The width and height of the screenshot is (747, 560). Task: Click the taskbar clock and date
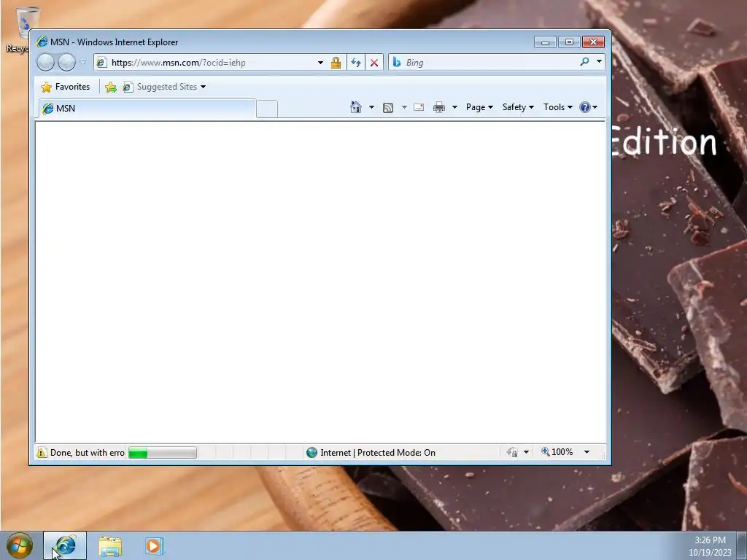(x=710, y=546)
